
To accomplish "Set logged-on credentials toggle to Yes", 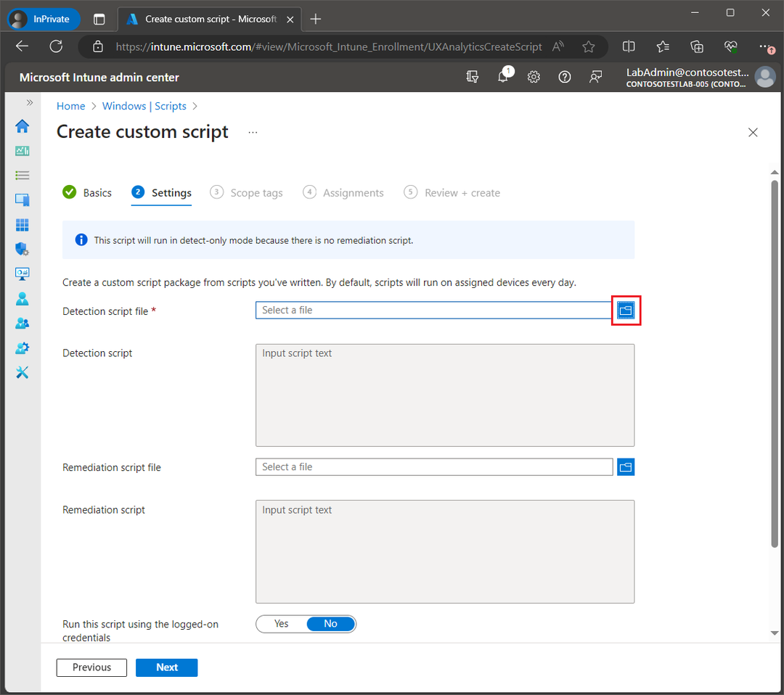I will [x=281, y=624].
